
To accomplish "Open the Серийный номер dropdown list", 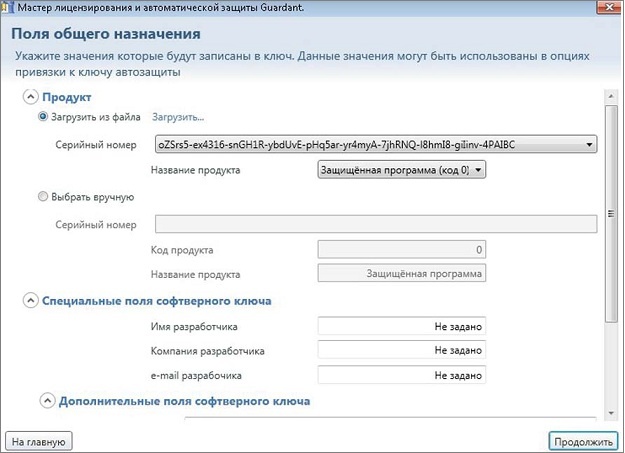I will tap(591, 144).
